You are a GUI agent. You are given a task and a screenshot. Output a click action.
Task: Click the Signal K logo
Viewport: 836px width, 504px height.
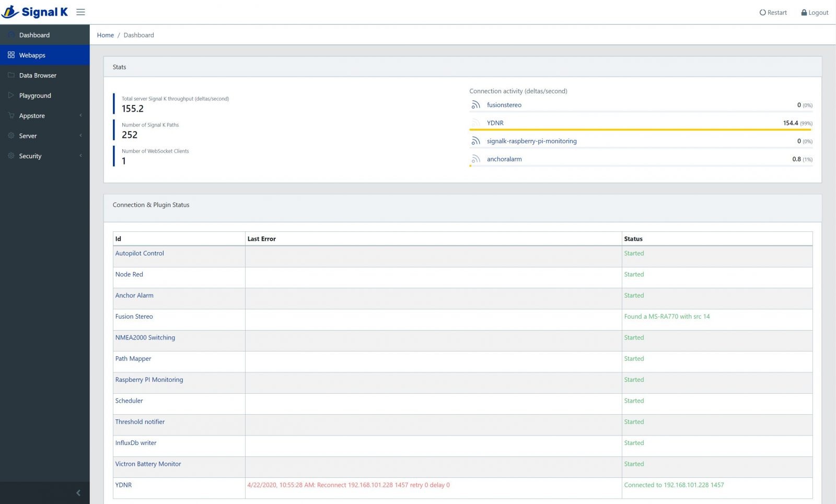tap(34, 12)
